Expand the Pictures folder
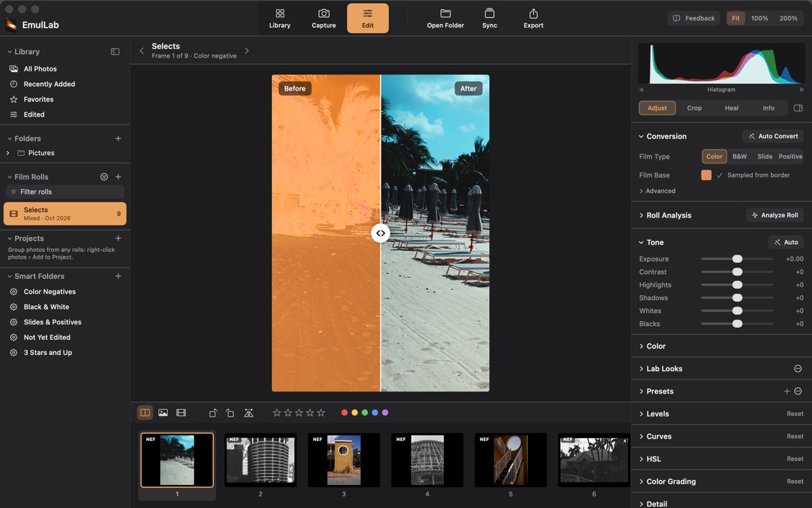The width and height of the screenshot is (812, 508). (8, 153)
